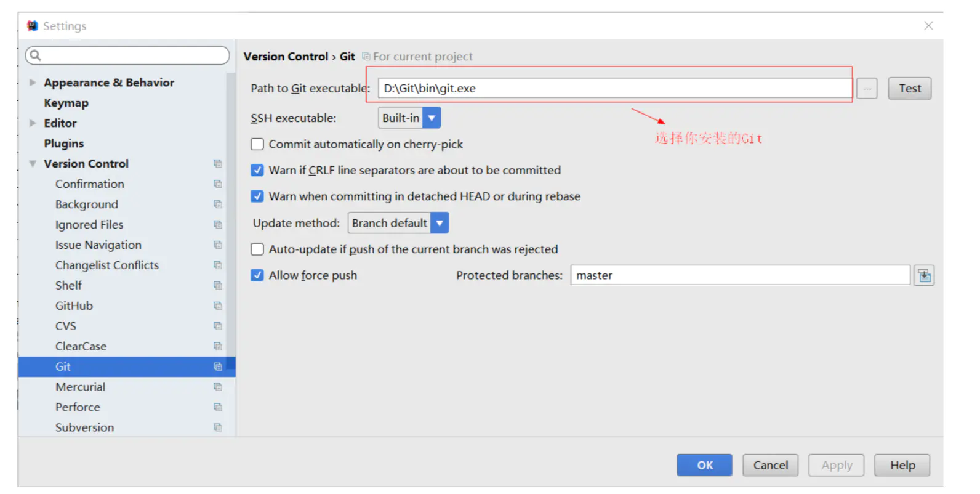Screen dimensions: 980x494
Task: Click the Protected branches text field
Action: [739, 275]
